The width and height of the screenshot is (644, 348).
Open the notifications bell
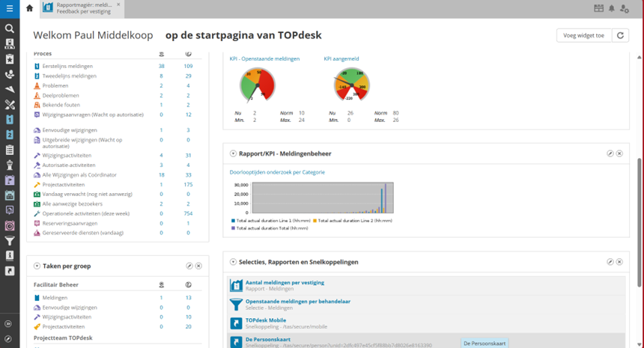click(612, 8)
